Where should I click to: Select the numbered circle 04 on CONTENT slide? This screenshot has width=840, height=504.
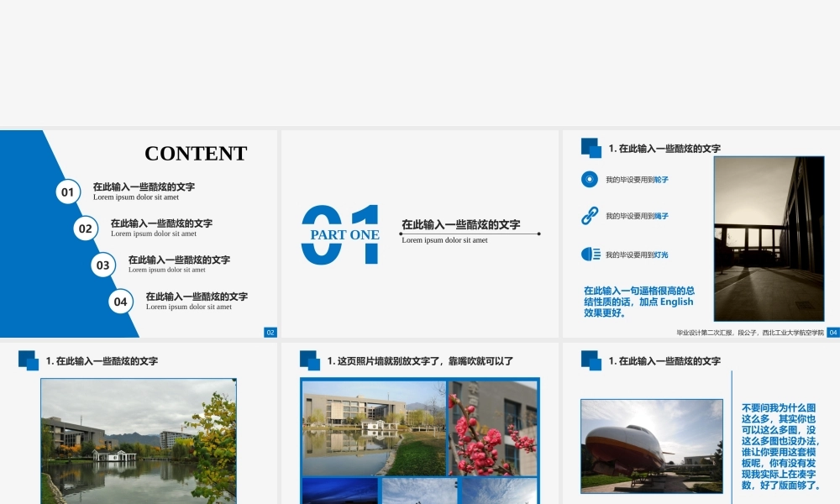click(x=121, y=302)
